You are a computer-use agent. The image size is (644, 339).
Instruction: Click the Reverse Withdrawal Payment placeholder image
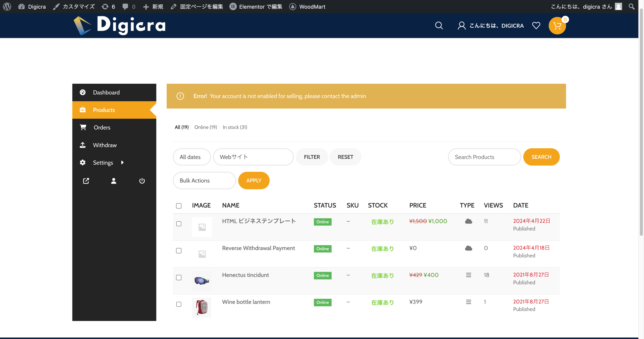(202, 254)
